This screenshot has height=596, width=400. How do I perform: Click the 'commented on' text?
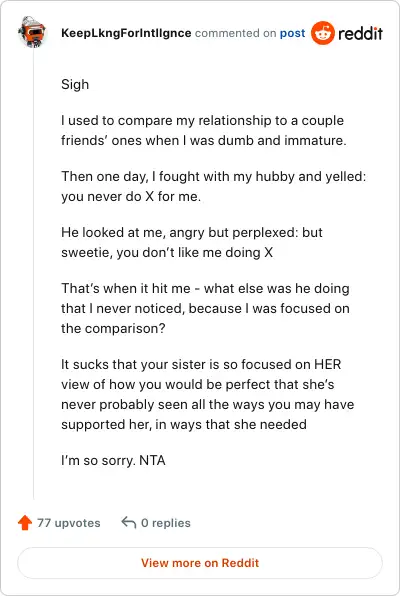pyautogui.click(x=235, y=33)
